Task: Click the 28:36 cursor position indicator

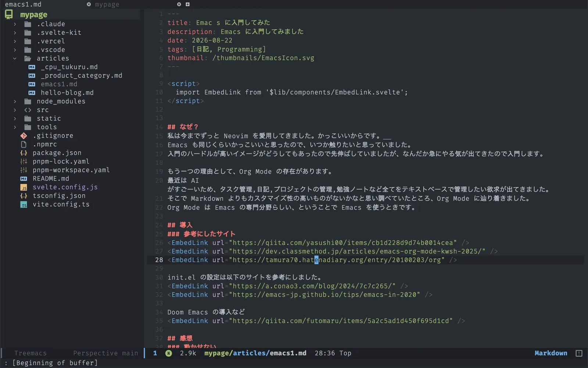Action: (325, 353)
